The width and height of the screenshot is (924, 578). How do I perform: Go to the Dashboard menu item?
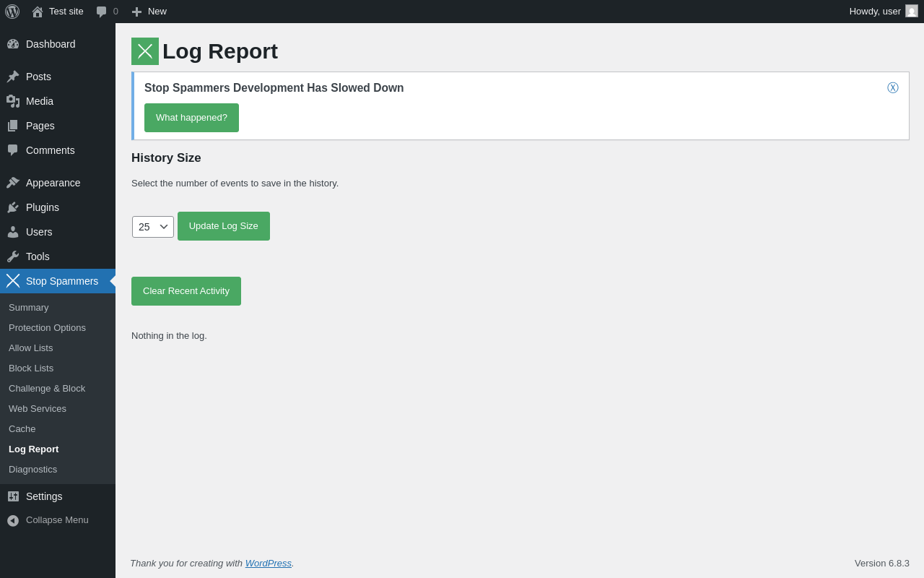58,44
